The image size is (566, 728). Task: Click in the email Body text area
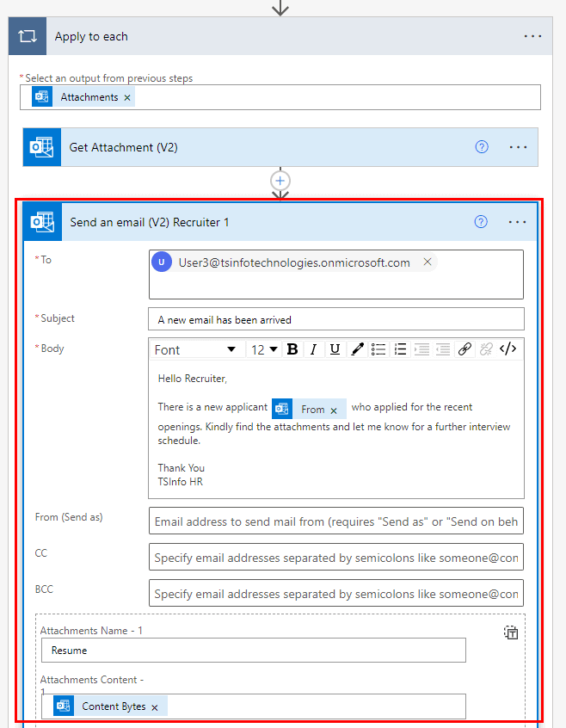[x=336, y=429]
